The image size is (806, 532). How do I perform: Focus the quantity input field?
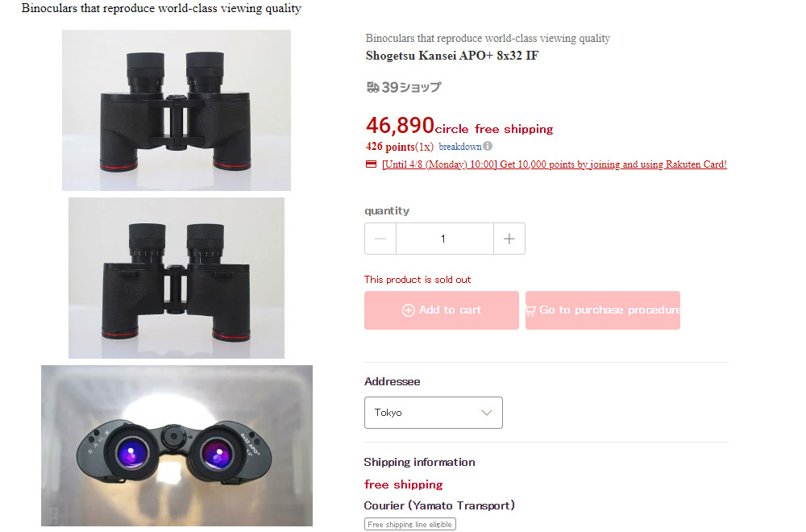pos(444,239)
